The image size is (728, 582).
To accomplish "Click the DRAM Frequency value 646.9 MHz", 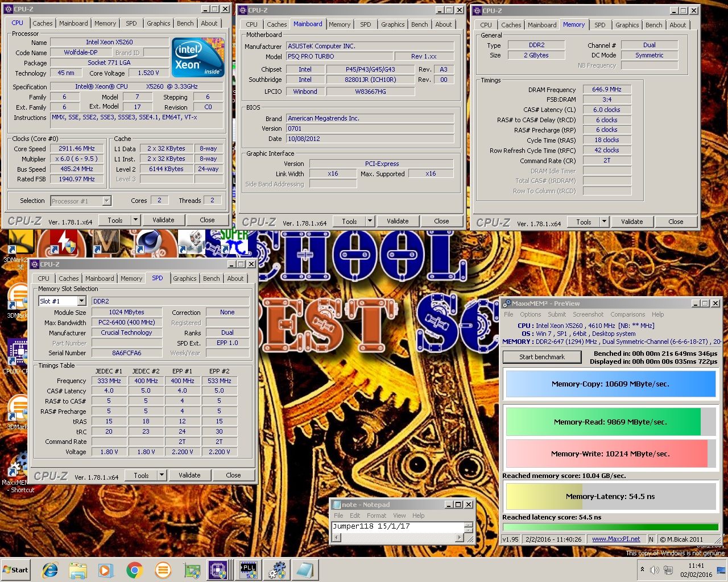I will pyautogui.click(x=607, y=89).
